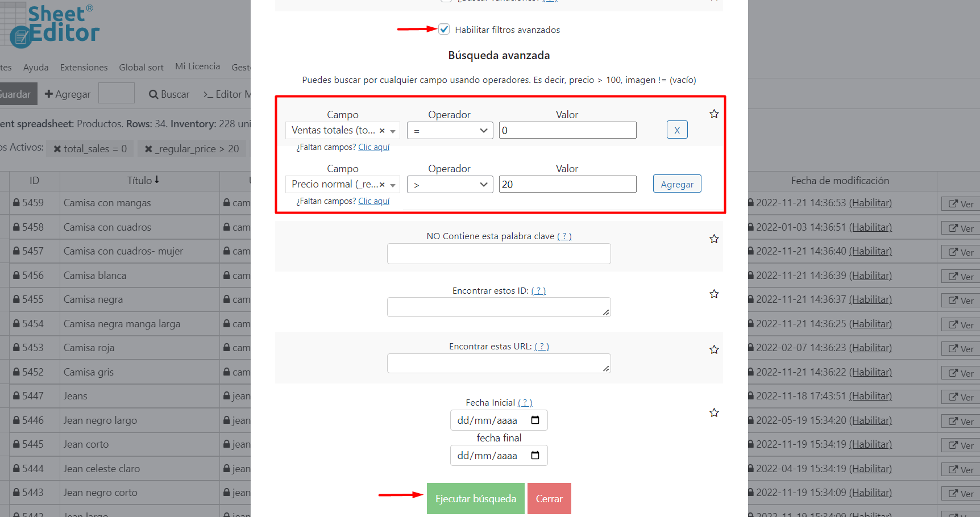This screenshot has height=517, width=980.
Task: Star the advanced search filter section
Action: coord(714,114)
